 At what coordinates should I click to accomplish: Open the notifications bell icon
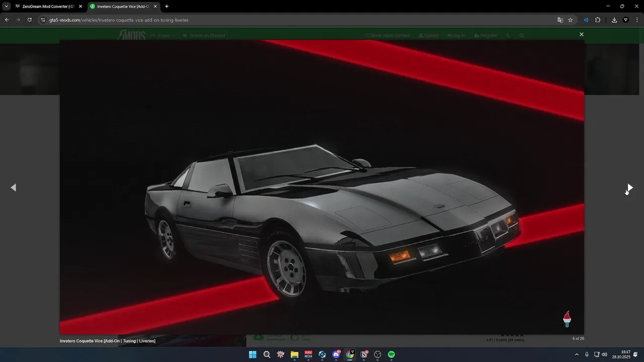635,354
